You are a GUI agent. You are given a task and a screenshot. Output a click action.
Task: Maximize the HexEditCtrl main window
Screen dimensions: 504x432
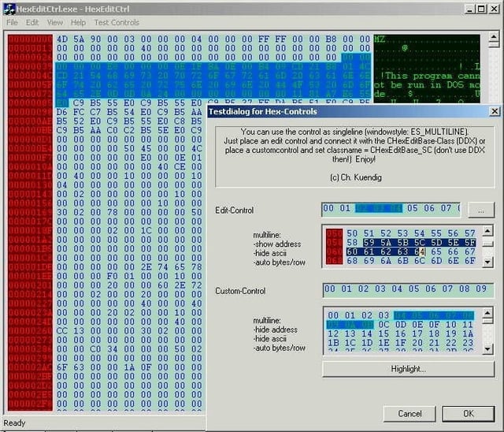point(481,9)
